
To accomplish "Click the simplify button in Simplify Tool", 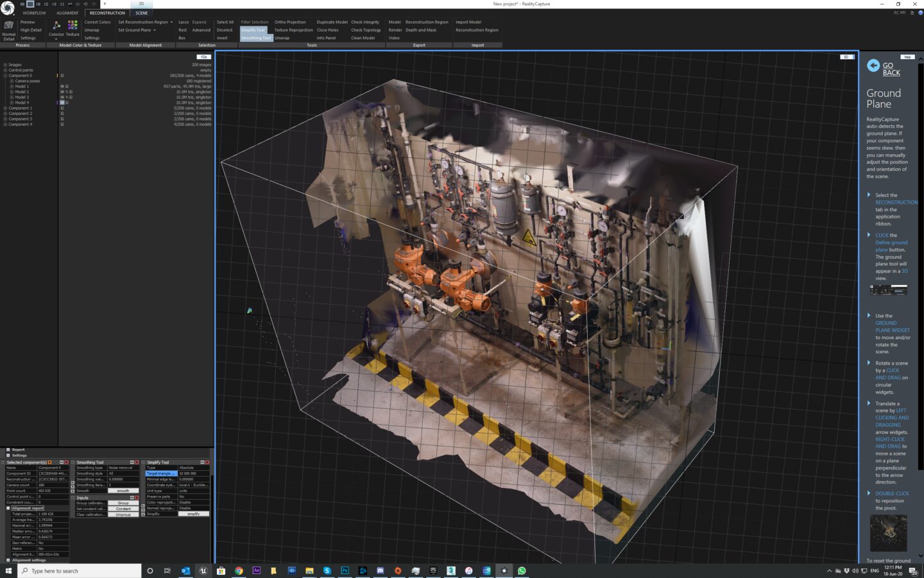I will pyautogui.click(x=194, y=514).
